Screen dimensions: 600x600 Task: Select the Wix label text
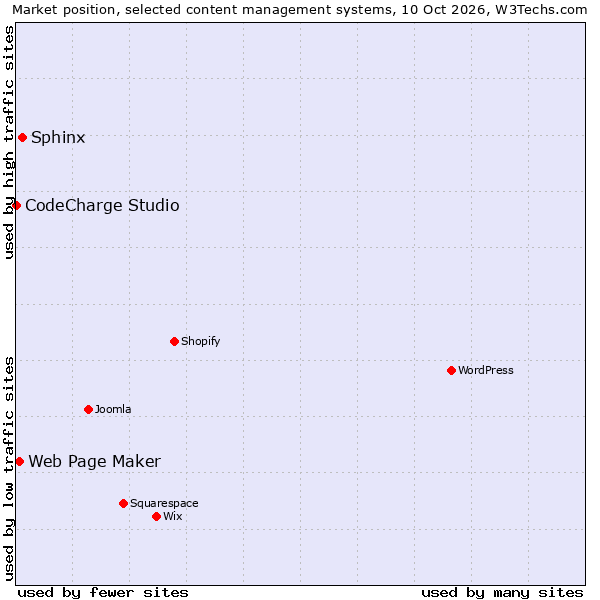tap(173, 516)
